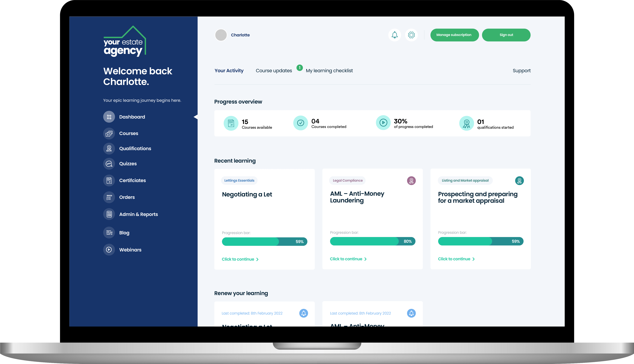Click the Charlotte username text
The width and height of the screenshot is (634, 364).
(x=240, y=35)
